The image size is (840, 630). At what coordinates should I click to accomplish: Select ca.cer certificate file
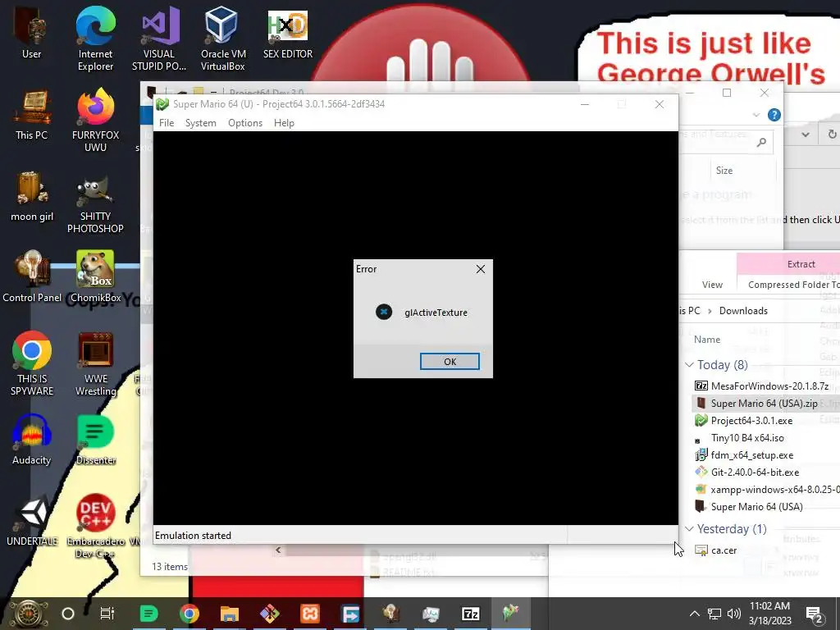(715, 550)
